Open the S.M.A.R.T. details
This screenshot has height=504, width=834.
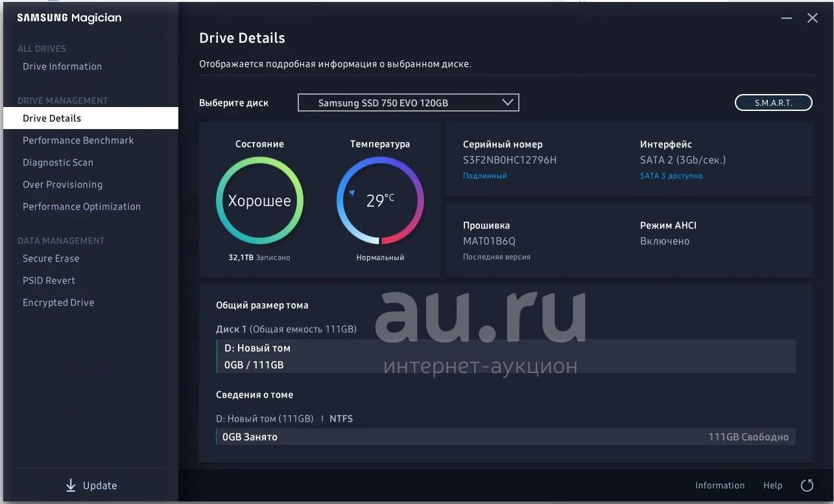coord(773,102)
